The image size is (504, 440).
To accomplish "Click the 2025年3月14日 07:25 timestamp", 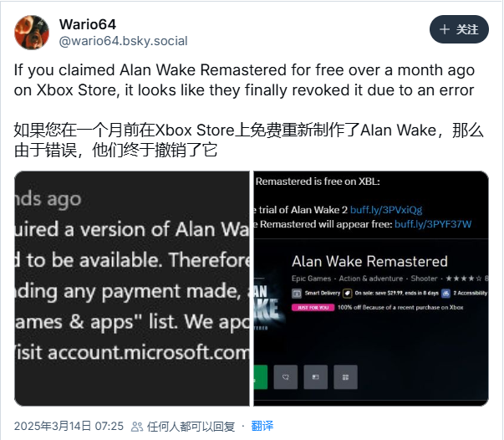I will 69,426.
